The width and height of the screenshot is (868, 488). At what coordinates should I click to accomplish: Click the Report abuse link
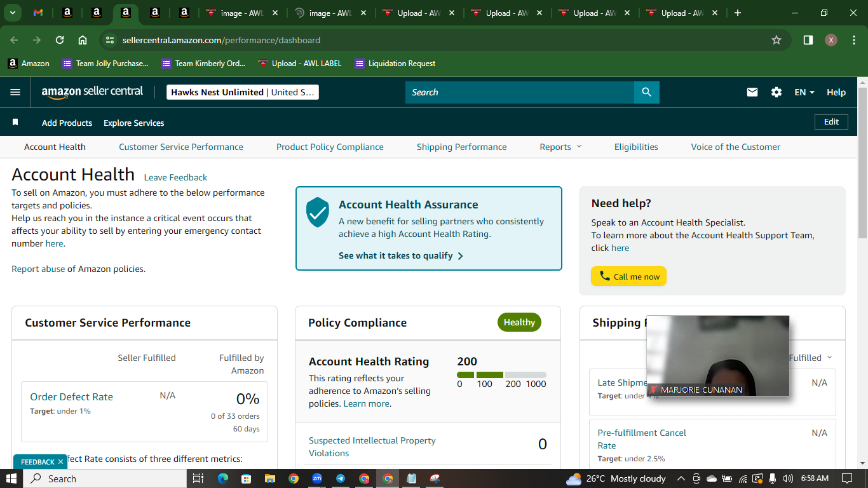(38, 269)
